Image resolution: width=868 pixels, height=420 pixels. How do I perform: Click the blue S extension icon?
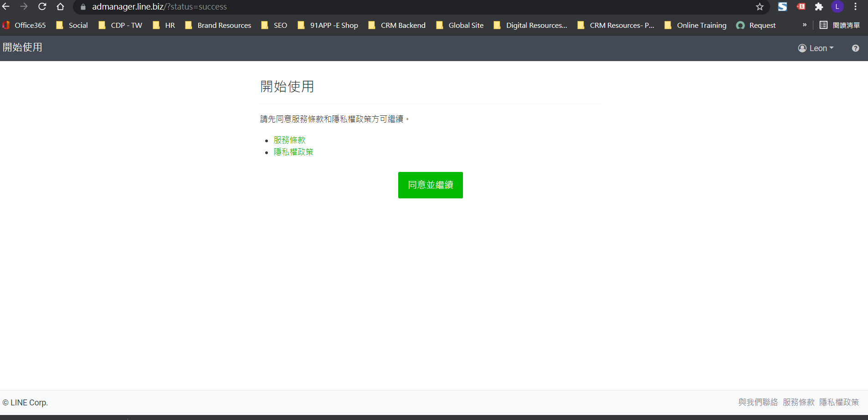pyautogui.click(x=782, y=7)
